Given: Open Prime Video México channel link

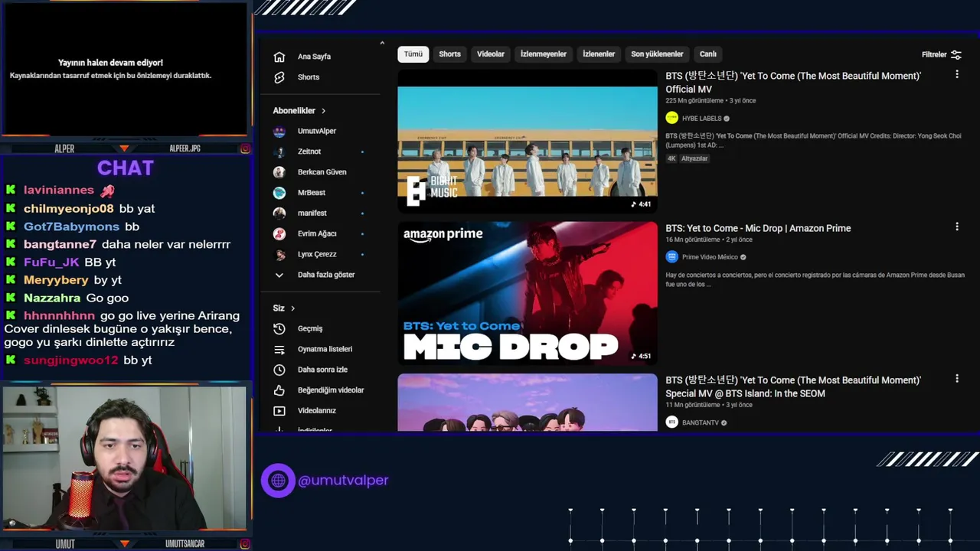Looking at the screenshot, I should (x=710, y=257).
